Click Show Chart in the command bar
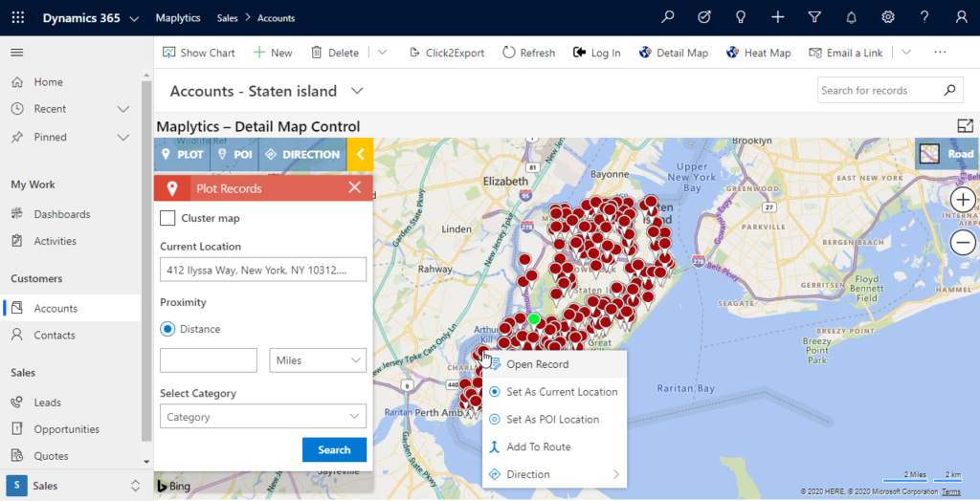 [x=199, y=53]
